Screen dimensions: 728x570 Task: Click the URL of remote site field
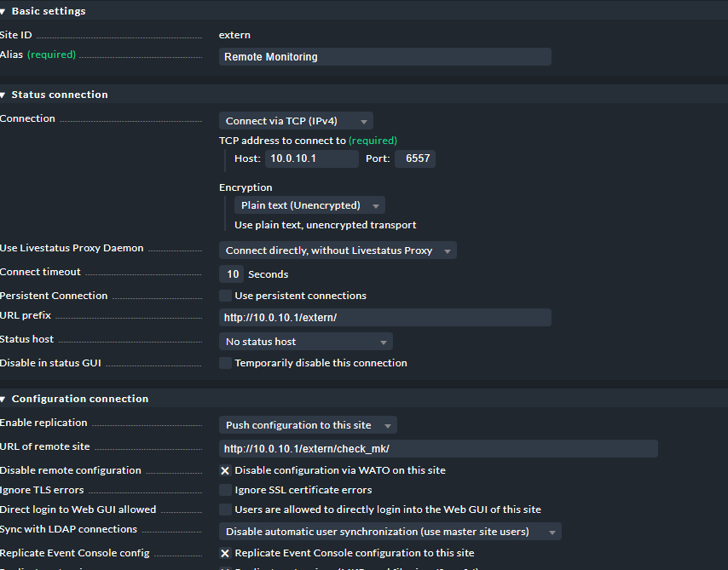(x=438, y=449)
